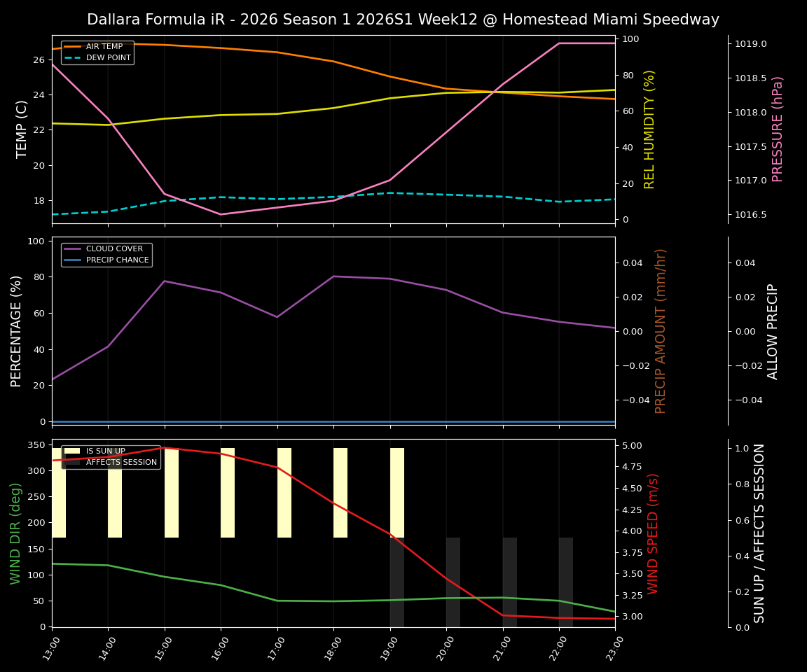Select the DEW POINT dashed legend swatch

72,57
